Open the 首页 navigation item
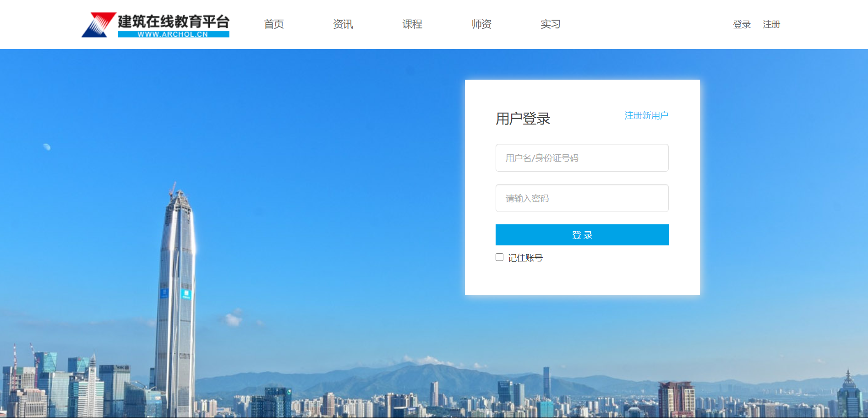 point(274,24)
